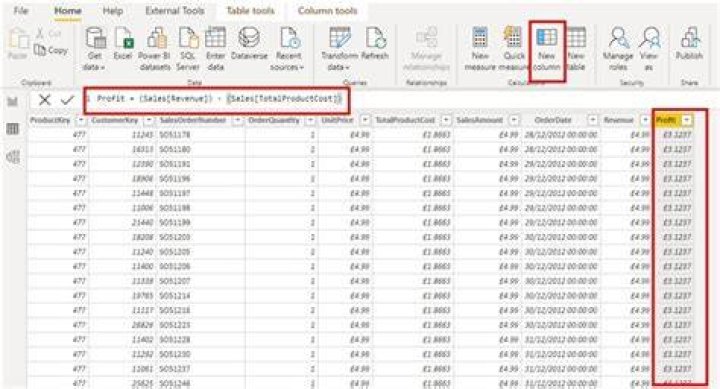Cancel the formula with the X icon
The image size is (720, 389).
tap(45, 100)
